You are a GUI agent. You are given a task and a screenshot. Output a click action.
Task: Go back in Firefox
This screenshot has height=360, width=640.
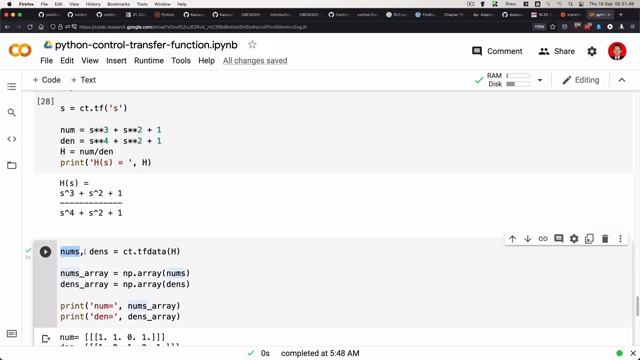click(x=7, y=27)
